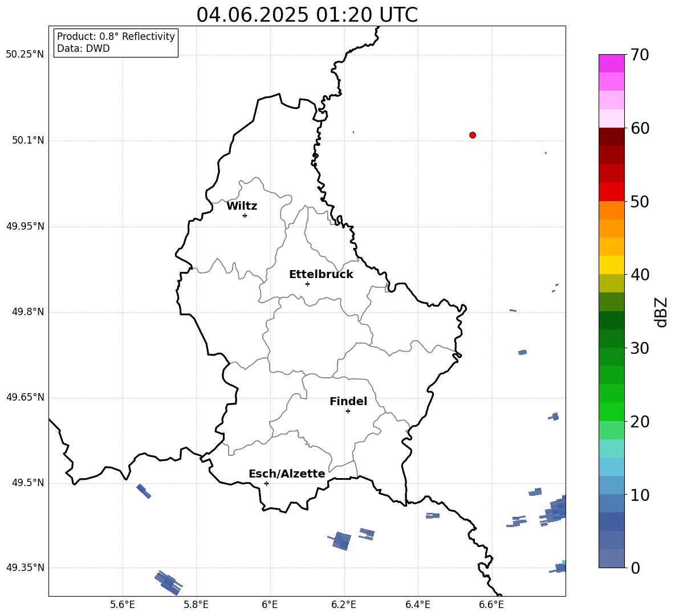Click the Wiltz city label
Image resolution: width=675 pixels, height=616 pixels.
[x=242, y=206]
